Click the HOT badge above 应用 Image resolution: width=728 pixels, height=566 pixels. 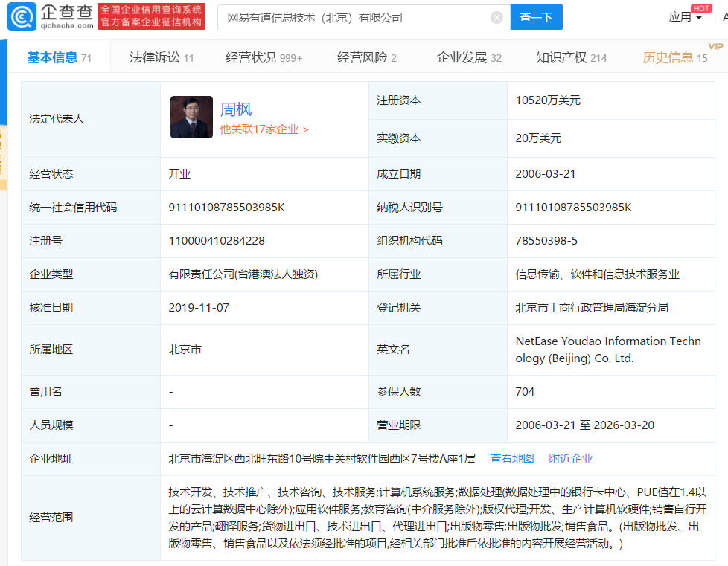[700, 7]
